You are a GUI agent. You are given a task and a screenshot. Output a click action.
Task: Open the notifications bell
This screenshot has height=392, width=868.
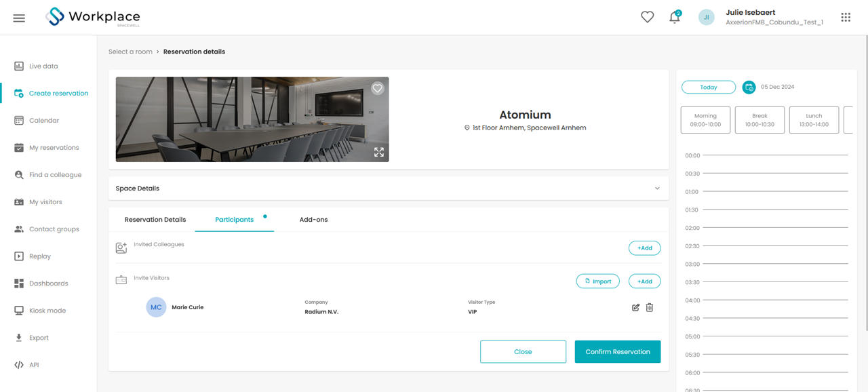[x=675, y=18]
